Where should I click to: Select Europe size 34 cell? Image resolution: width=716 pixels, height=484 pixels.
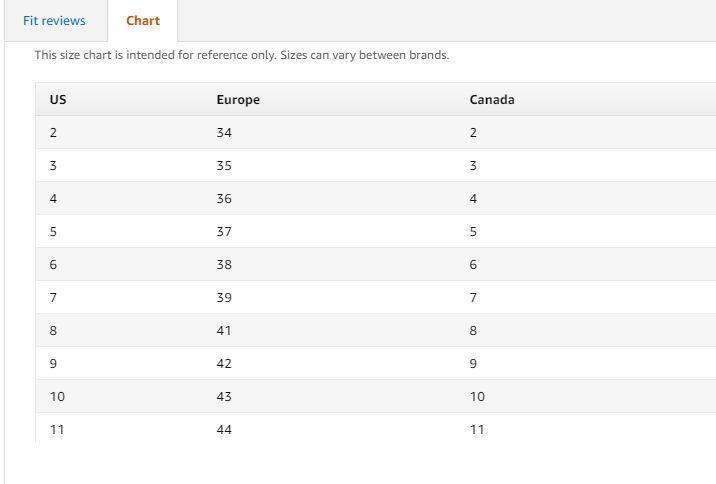point(224,133)
